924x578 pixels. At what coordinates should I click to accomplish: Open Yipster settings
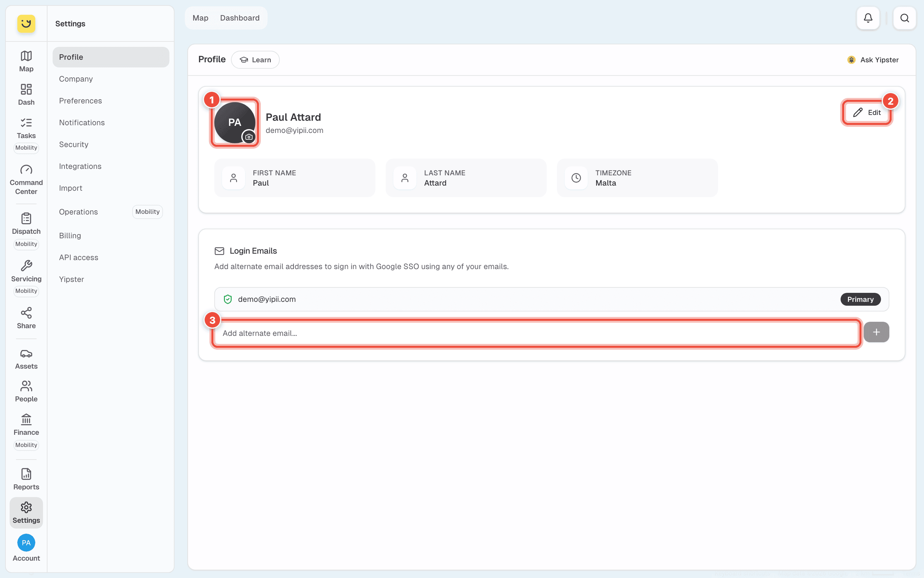pos(111,279)
